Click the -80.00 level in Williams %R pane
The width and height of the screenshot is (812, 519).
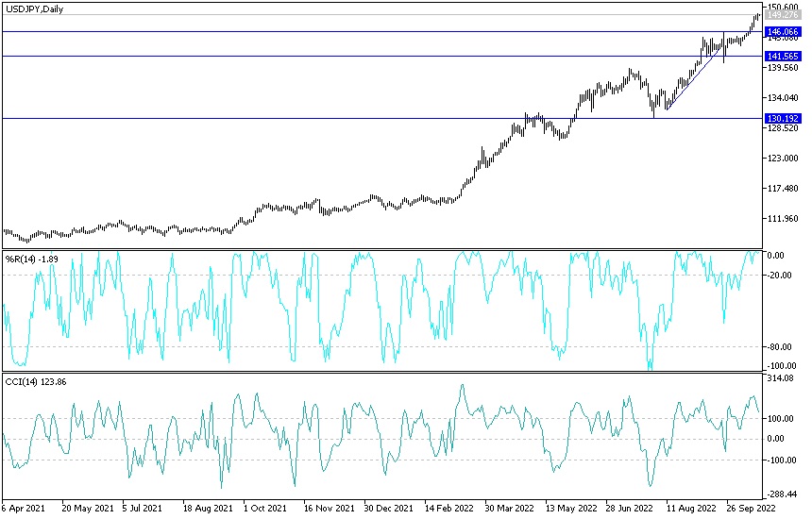coord(779,346)
